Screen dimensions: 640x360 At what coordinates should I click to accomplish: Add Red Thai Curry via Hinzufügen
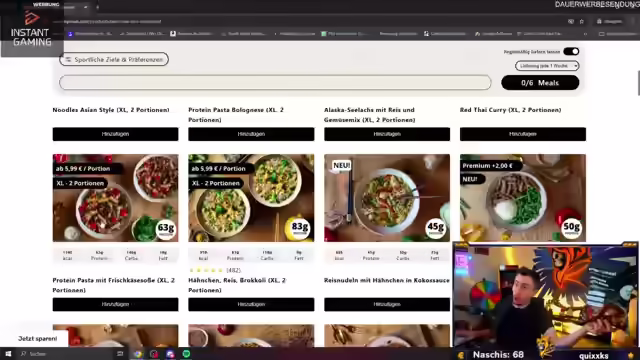[523, 134]
